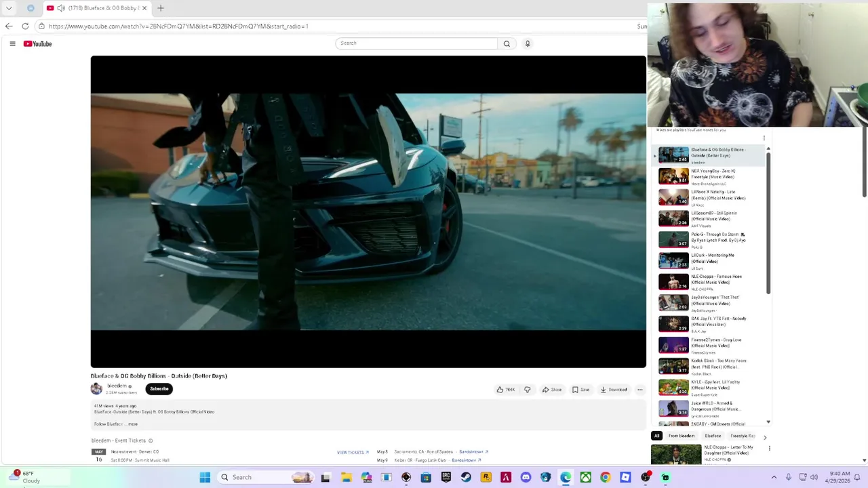Open Xbox app from taskbar
The width and height of the screenshot is (868, 488).
click(x=585, y=477)
